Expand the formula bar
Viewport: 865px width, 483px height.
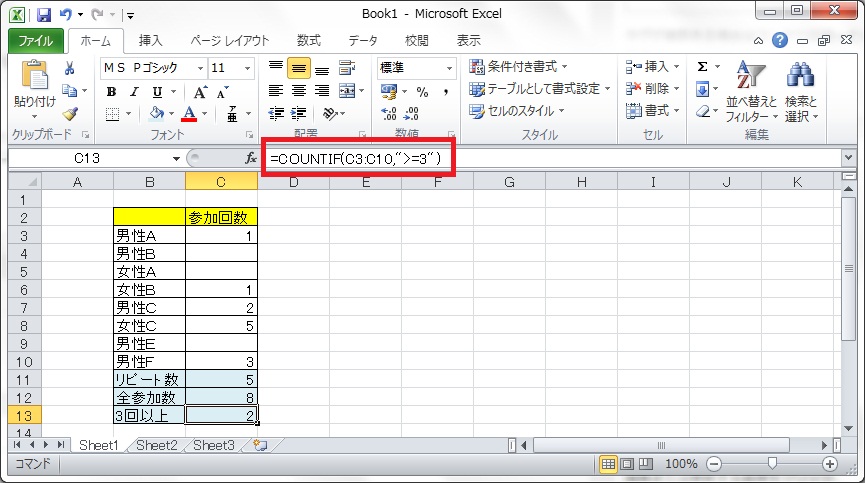[849, 158]
